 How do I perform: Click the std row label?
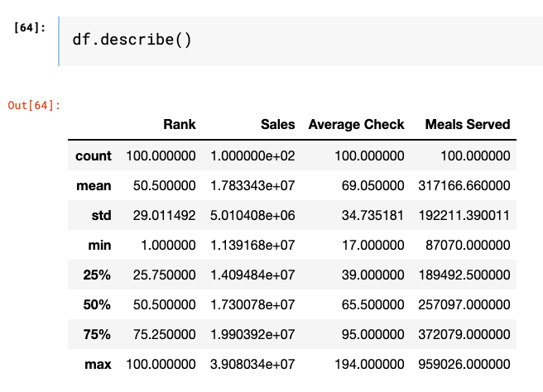pos(101,216)
